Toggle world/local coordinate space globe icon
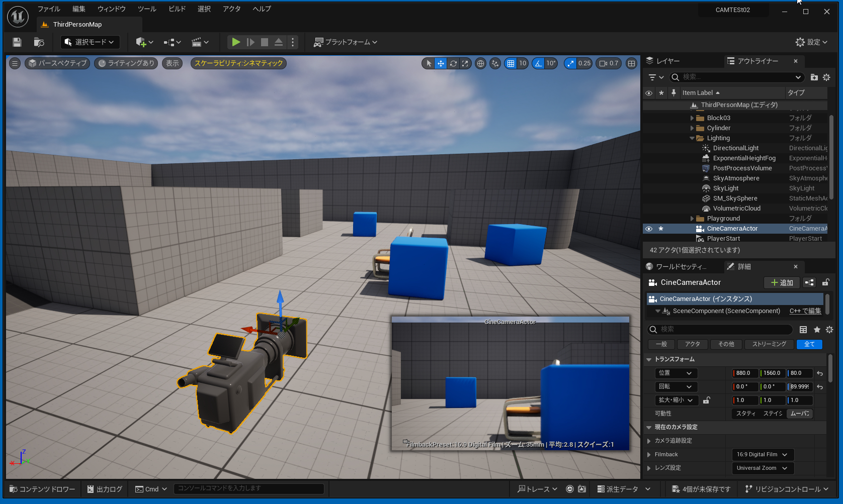Viewport: 843px width, 504px height. (x=480, y=63)
